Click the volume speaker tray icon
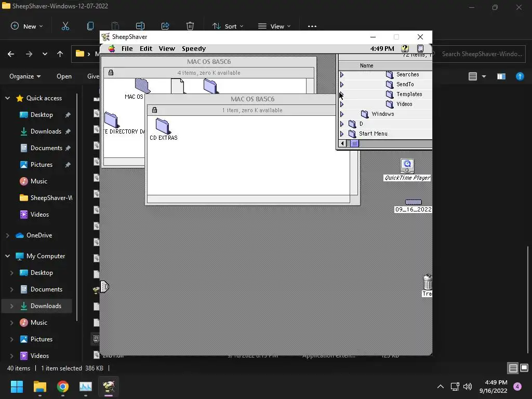532x399 pixels. pyautogui.click(x=468, y=387)
